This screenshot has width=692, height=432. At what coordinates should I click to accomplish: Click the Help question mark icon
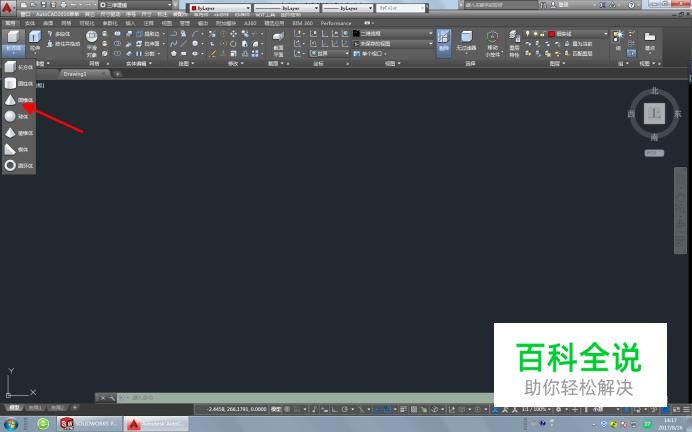point(631,5)
